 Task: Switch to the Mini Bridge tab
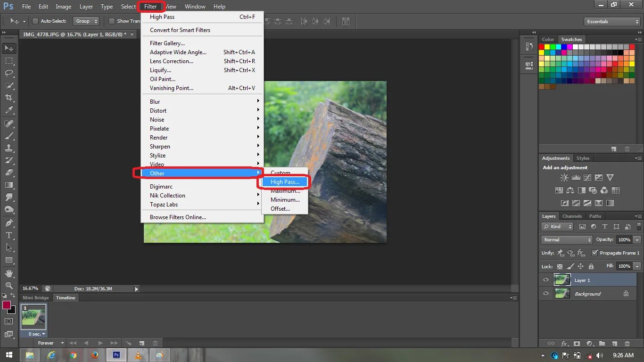(x=36, y=298)
